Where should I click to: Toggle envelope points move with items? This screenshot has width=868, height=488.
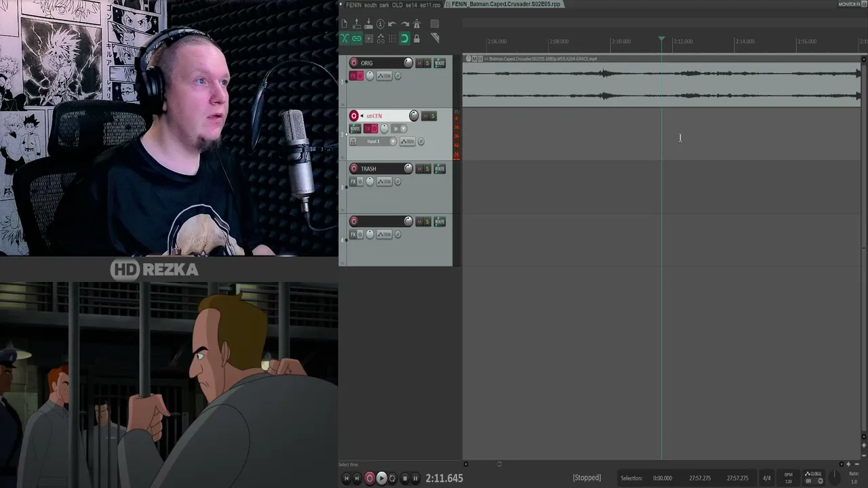coord(380,39)
